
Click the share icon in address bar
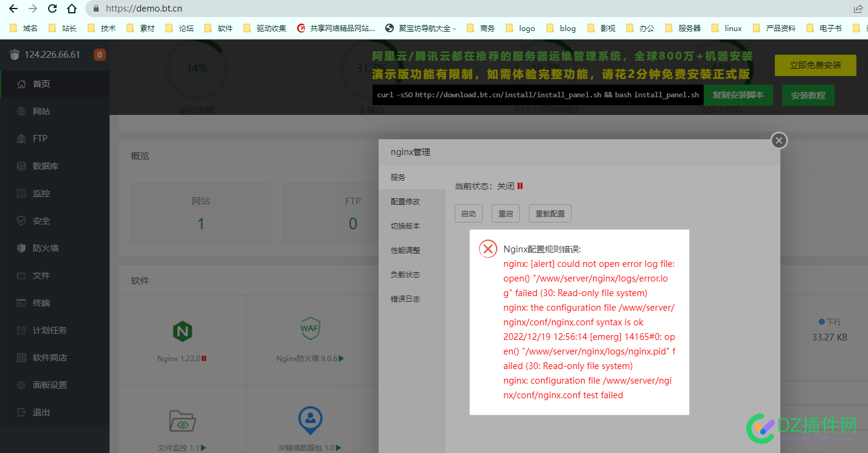point(858,9)
